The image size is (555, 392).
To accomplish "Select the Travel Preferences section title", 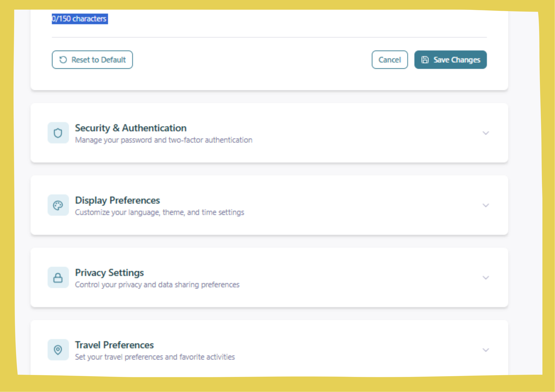I will pyautogui.click(x=114, y=345).
